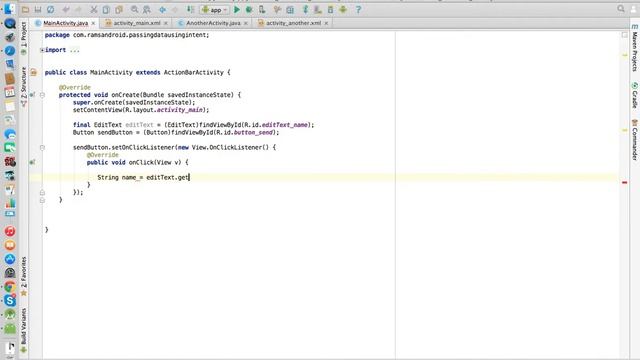Click the Undo arrow icon
The height and width of the screenshot is (360, 640).
click(x=66, y=9)
